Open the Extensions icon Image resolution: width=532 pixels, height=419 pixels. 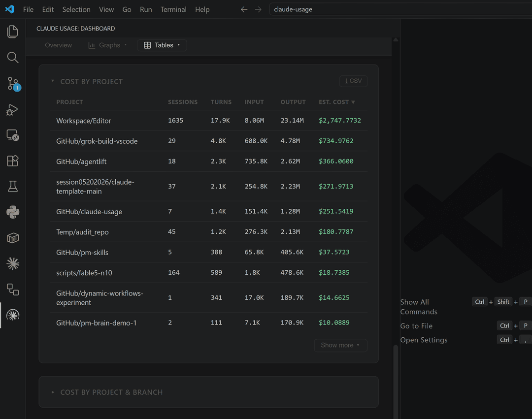(x=12, y=161)
